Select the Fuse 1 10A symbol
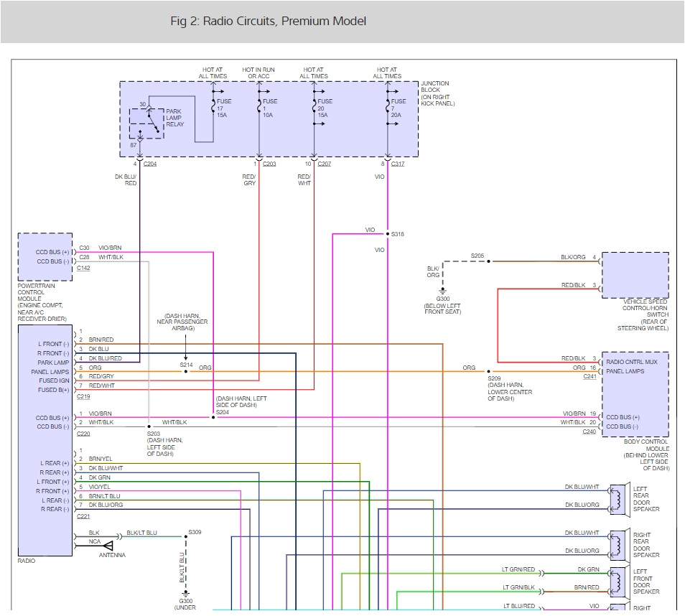This screenshot has width=685, height=616. [x=258, y=106]
